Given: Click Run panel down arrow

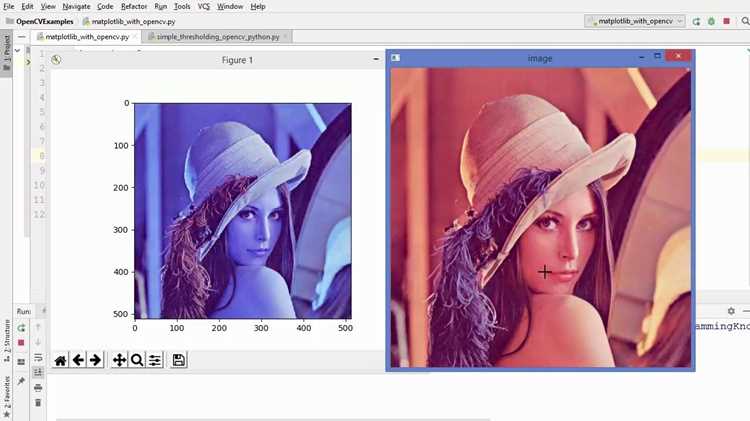Looking at the screenshot, I should pyautogui.click(x=38, y=343).
